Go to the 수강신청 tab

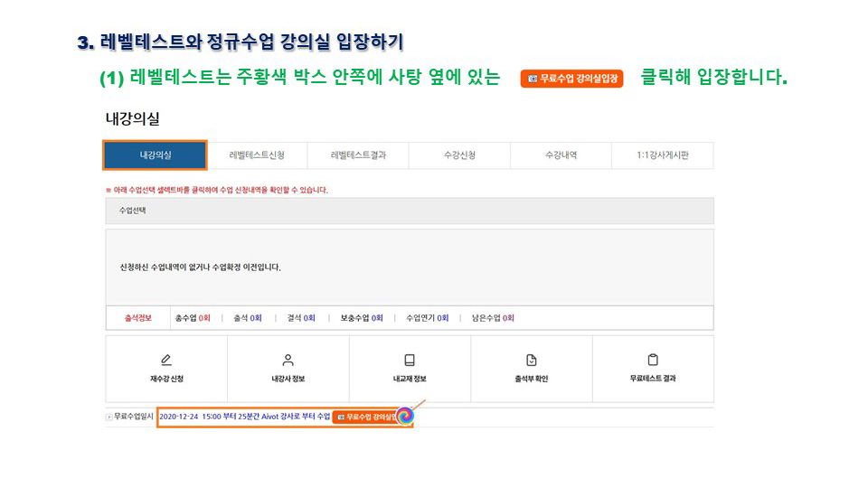(x=459, y=155)
